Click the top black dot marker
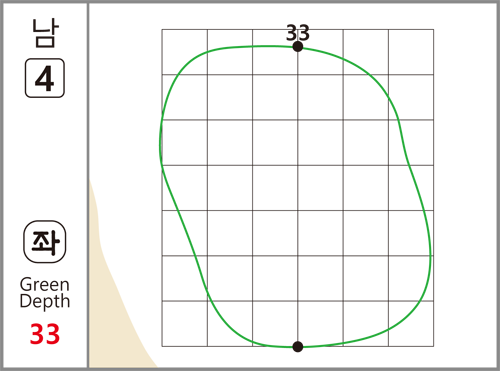This screenshot has width=500, height=371. tap(298, 47)
